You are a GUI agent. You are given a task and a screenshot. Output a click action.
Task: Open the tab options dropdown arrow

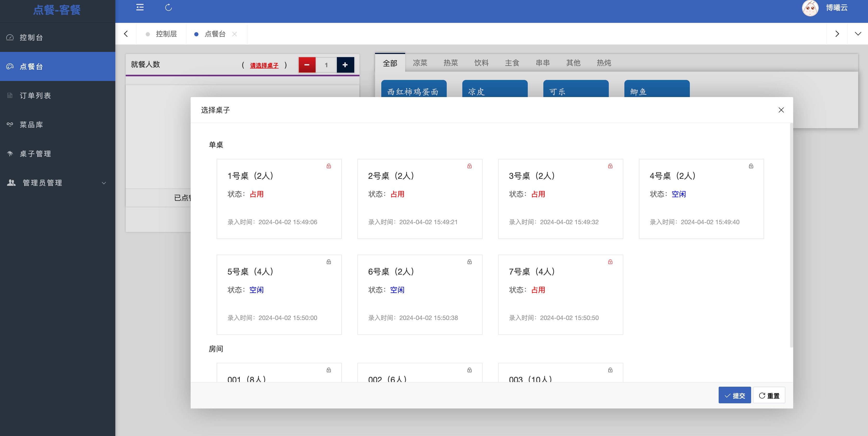858,34
